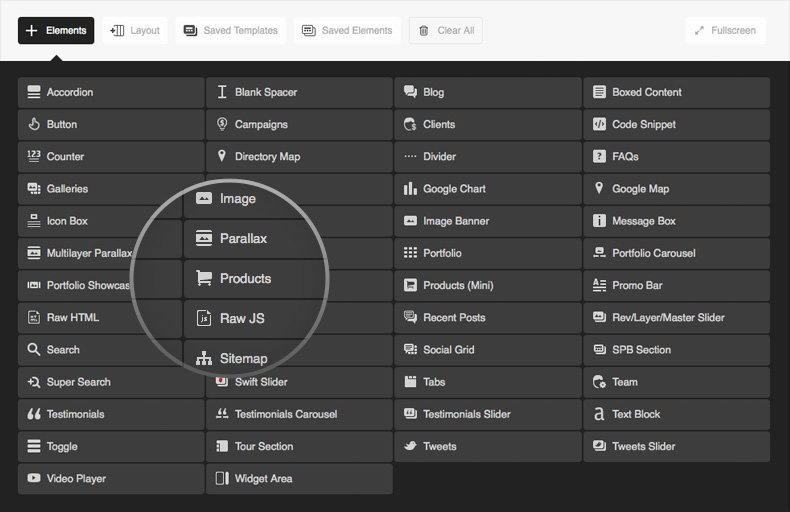This screenshot has height=512, width=790.
Task: Open the Elements tab
Action: click(56, 30)
